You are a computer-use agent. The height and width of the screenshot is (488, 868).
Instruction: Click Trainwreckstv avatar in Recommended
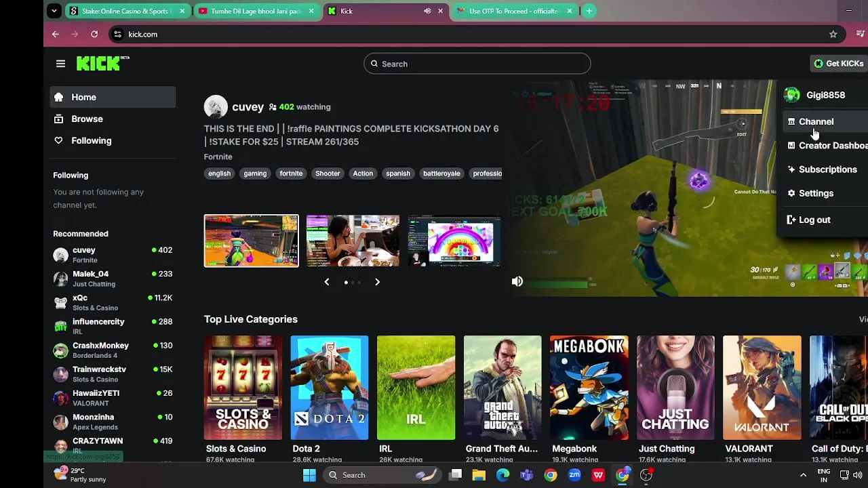[61, 373]
